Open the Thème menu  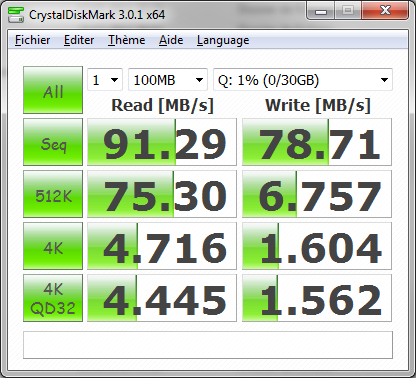126,40
